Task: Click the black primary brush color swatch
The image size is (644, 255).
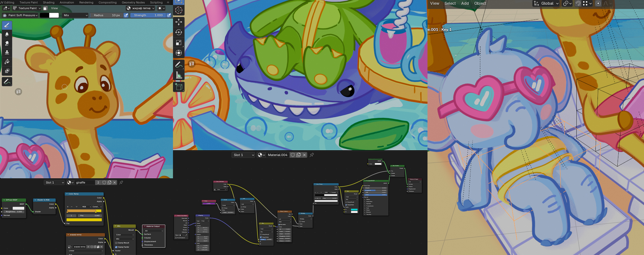Action: point(44,15)
